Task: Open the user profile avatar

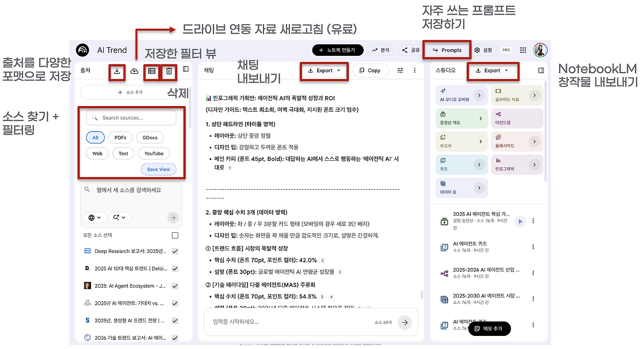Action: [540, 50]
